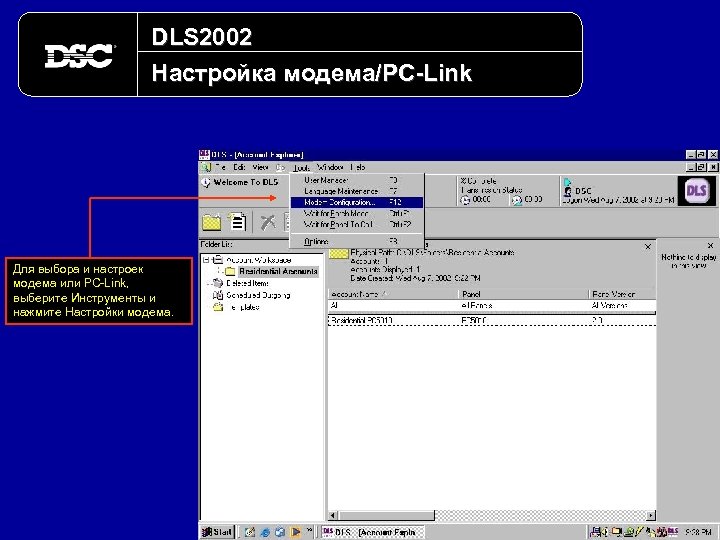Click the system tray clock

point(698,532)
